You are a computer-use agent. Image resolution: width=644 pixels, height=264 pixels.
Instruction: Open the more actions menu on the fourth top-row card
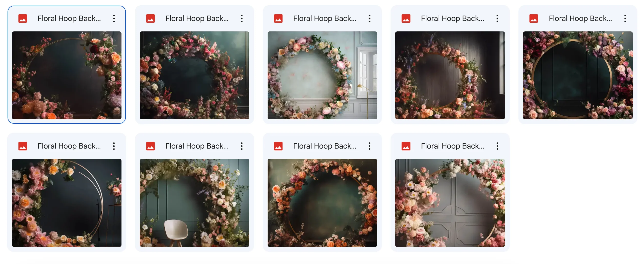point(497,19)
